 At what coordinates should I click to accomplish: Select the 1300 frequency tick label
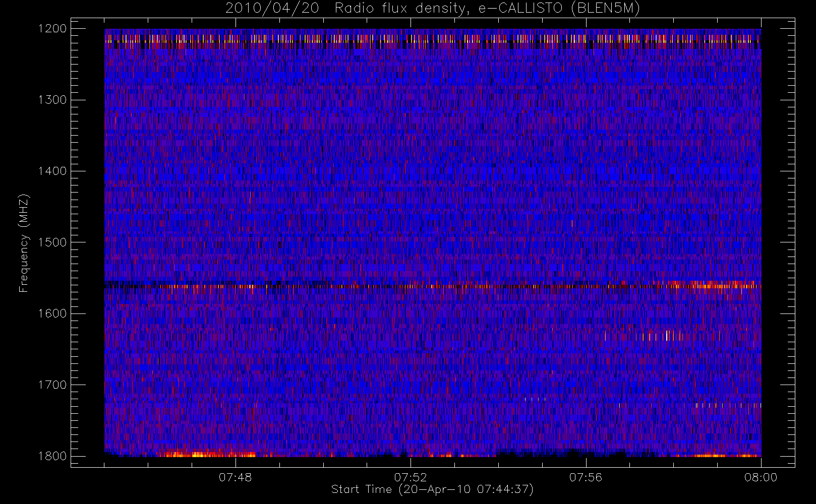coord(52,100)
